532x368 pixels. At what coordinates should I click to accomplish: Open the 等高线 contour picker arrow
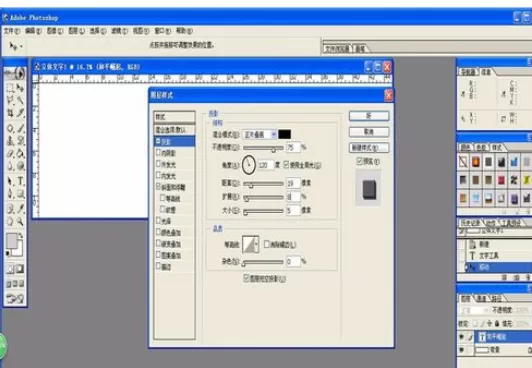click(256, 244)
